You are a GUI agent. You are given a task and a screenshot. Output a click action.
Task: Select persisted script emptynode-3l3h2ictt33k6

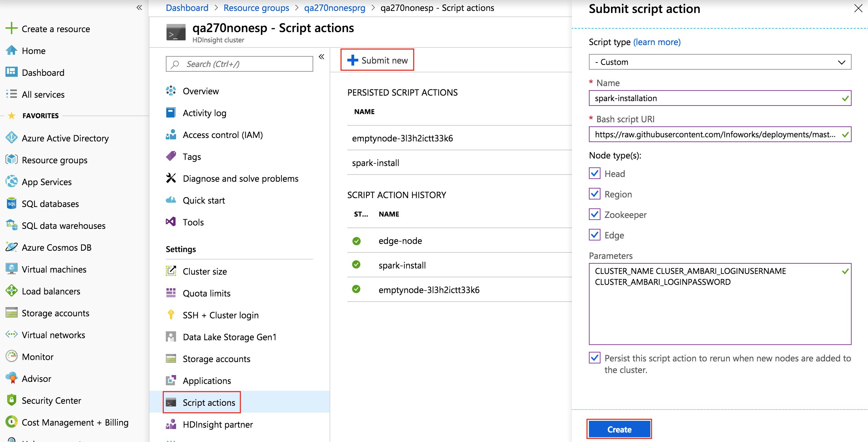tap(459, 138)
